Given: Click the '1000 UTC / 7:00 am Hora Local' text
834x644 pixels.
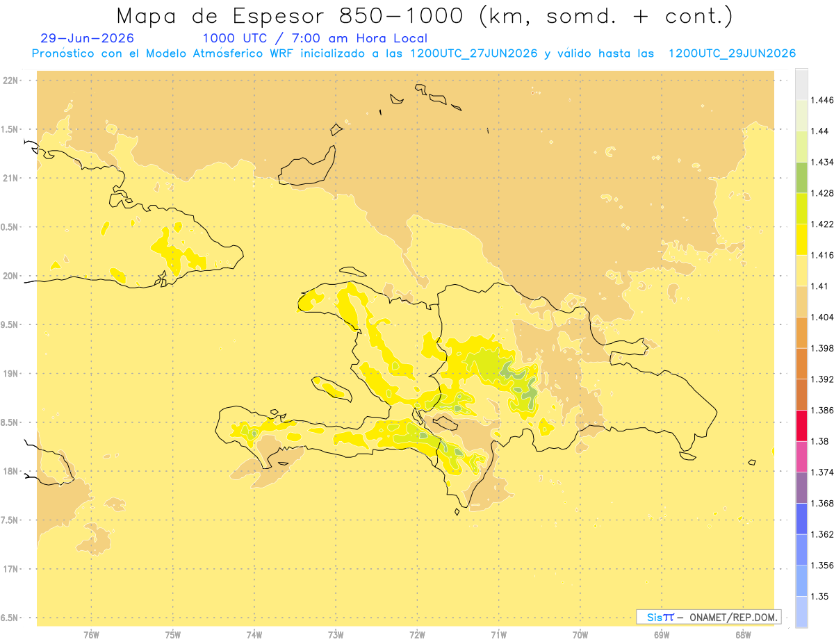Looking at the screenshot, I should tap(315, 39).
